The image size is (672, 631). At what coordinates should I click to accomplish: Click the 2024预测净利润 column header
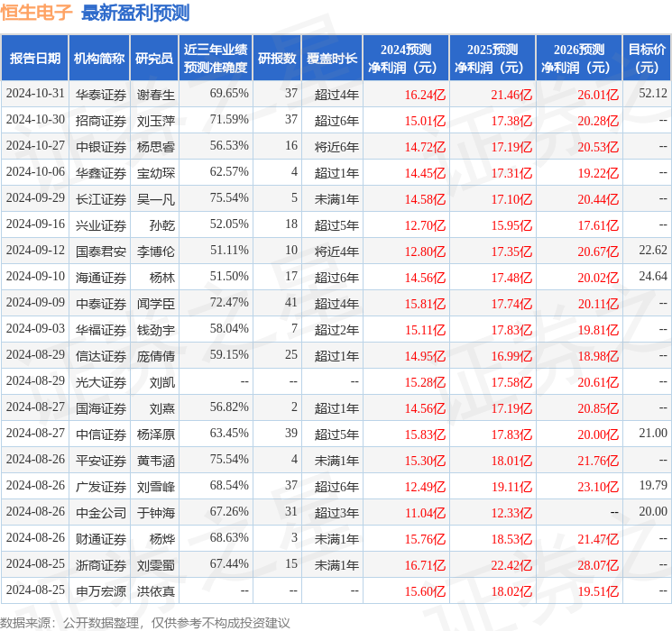pyautogui.click(x=406, y=58)
